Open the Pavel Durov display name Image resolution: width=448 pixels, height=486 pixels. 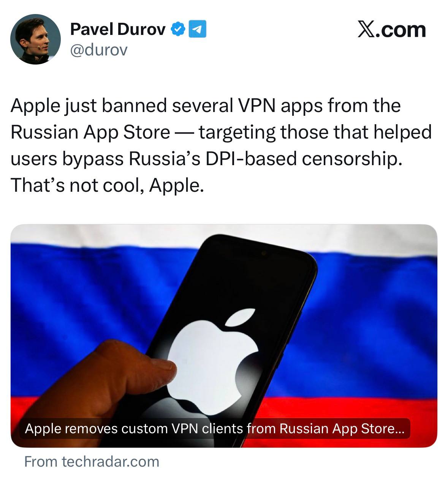118,29
